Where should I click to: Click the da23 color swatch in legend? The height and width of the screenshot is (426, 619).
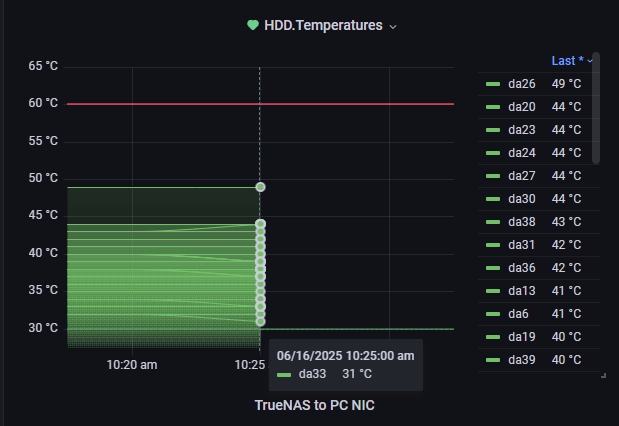coord(493,130)
